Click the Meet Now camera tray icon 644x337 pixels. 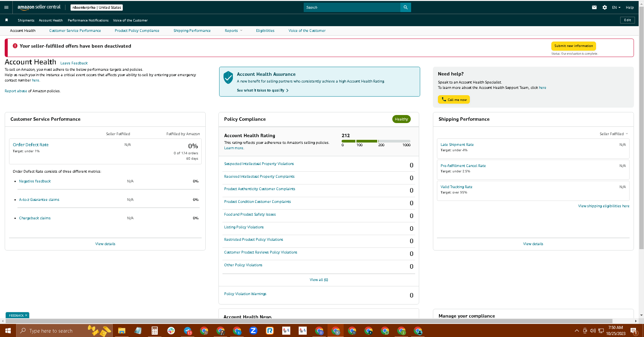[585, 331]
